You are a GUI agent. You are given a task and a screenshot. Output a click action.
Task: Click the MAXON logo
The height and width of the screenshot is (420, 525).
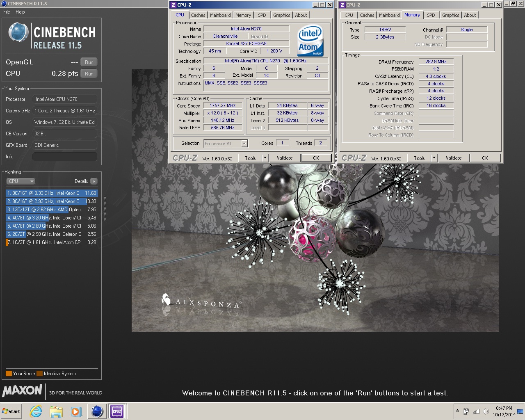tap(22, 390)
